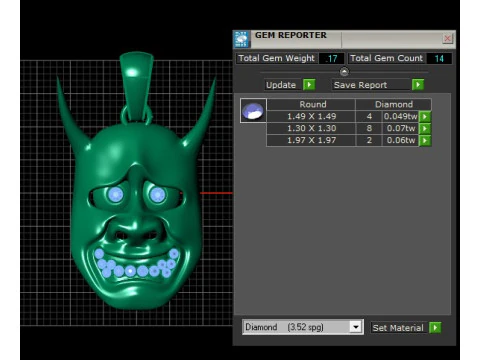
Task: Select the mask's left eye gem
Action: [x=115, y=194]
